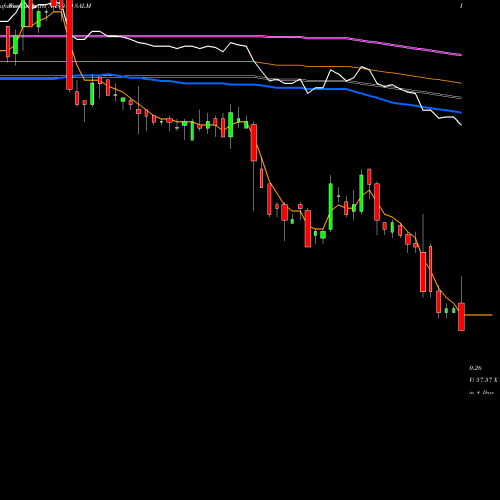Viewport: 500px width, 500px height.
Task: Click the volume value below 0.26
Action: coord(483,380)
